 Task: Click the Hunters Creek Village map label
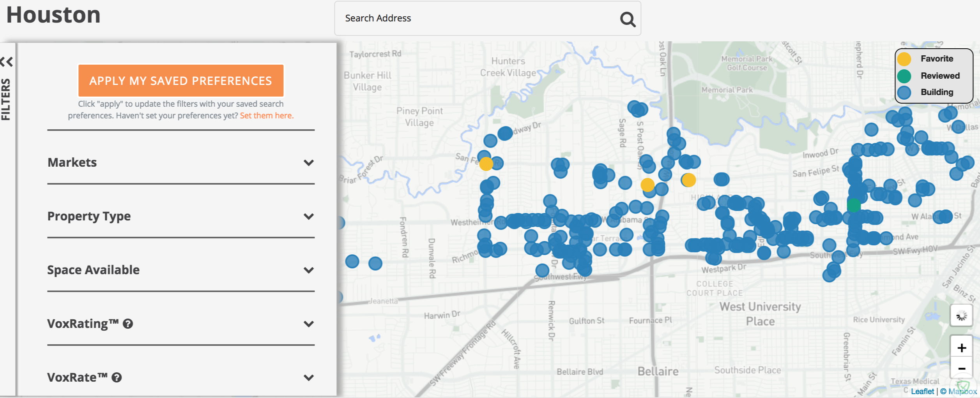[508, 67]
